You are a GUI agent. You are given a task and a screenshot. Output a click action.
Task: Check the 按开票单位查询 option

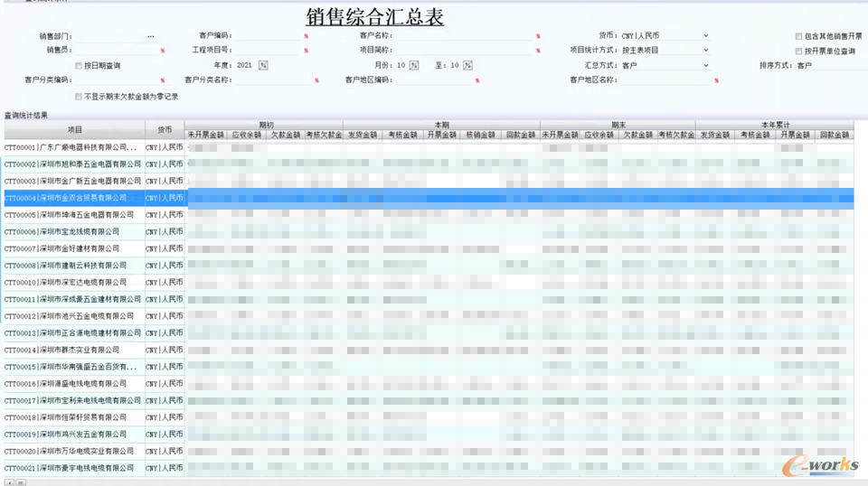798,51
